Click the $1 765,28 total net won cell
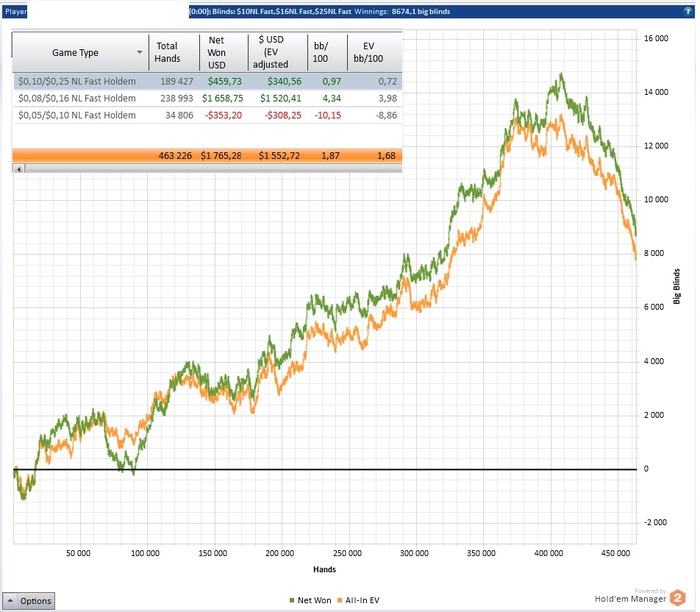This screenshot has height=612, width=700. pyautogui.click(x=221, y=156)
